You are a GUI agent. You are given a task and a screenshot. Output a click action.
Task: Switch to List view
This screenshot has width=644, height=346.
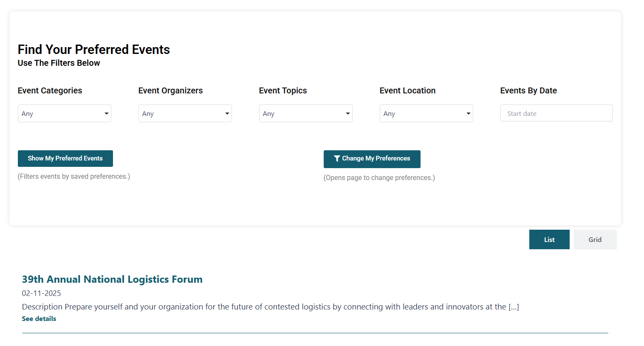pos(549,239)
